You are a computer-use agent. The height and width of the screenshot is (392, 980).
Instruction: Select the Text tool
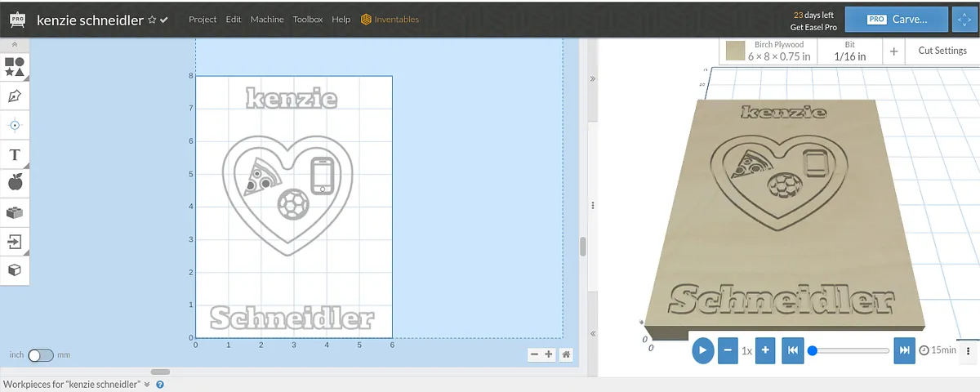pyautogui.click(x=15, y=154)
